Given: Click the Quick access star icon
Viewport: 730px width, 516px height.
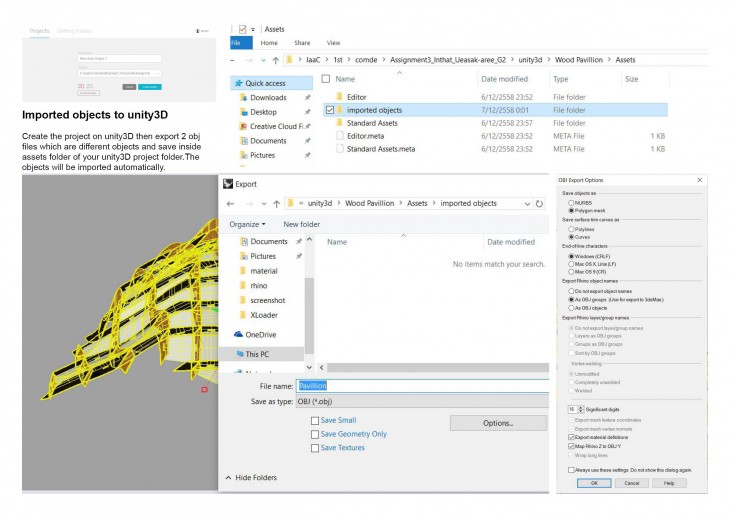Looking at the screenshot, I should click(x=239, y=83).
